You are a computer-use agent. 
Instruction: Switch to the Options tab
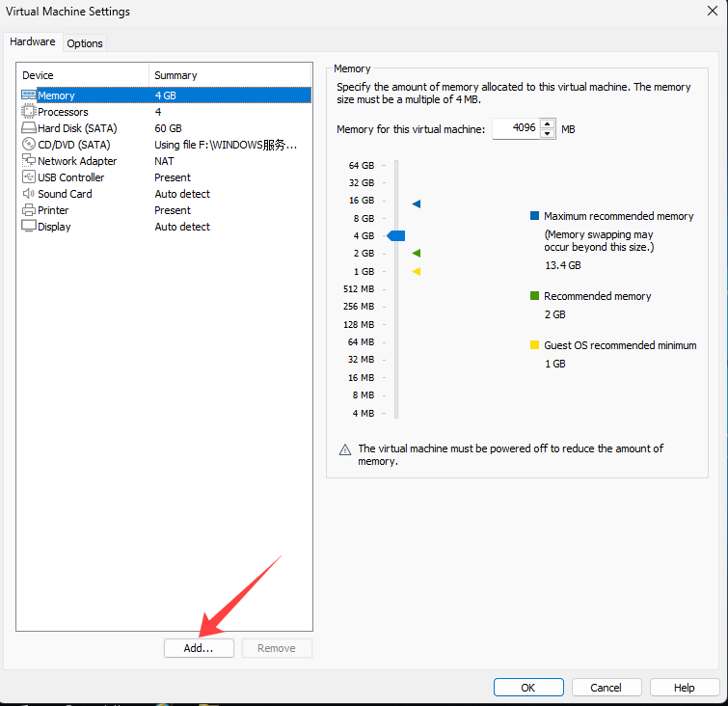[85, 43]
